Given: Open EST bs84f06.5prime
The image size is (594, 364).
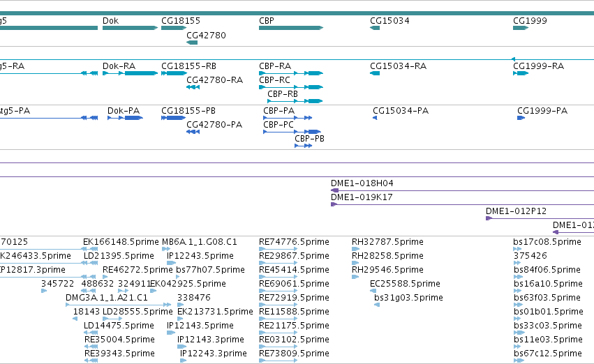Looking at the screenshot, I should click(547, 270).
